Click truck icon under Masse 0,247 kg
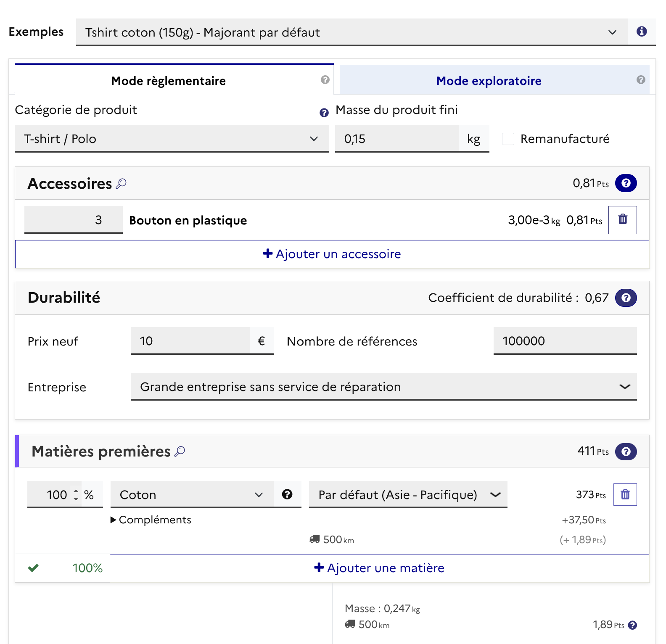The width and height of the screenshot is (666, 644). [350, 624]
